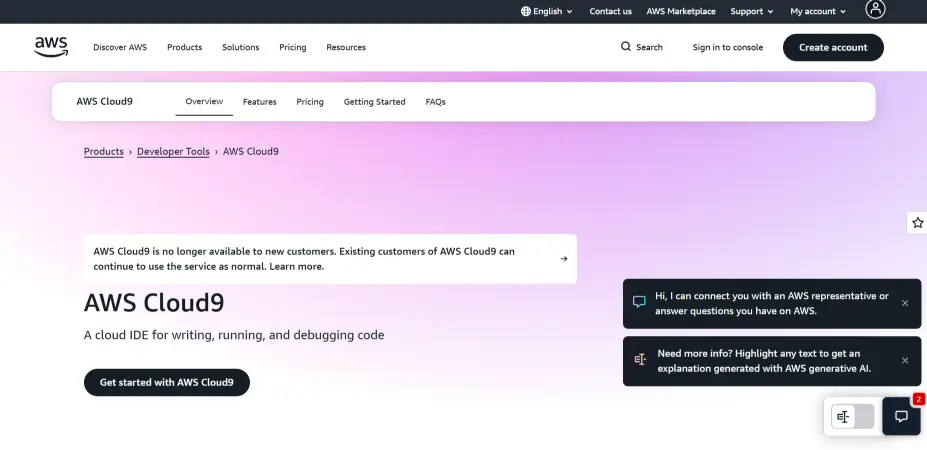Click the arrow in Cloud9 notice banner
Viewport: 927px width, 450px height.
pos(564,258)
